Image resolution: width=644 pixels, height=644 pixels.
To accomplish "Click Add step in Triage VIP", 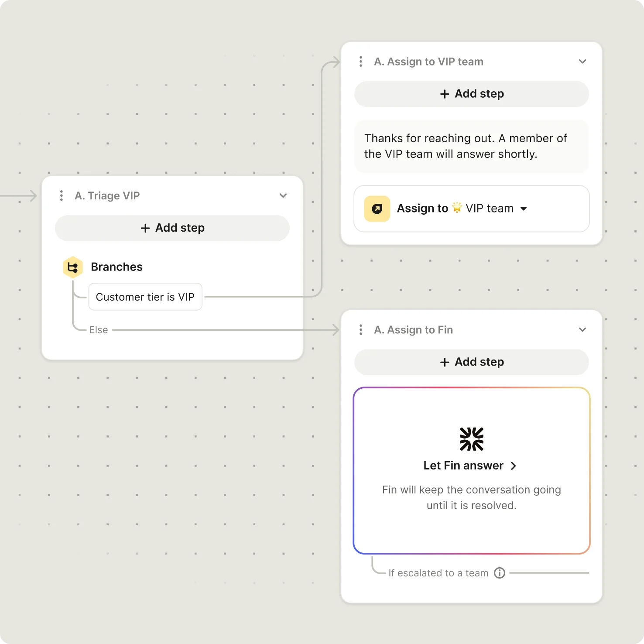I will coord(172,228).
